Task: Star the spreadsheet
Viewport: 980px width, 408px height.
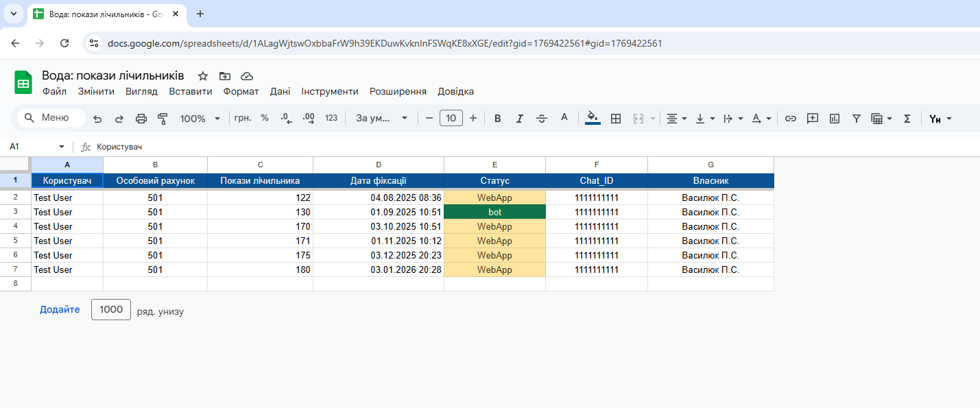Action: coord(202,75)
